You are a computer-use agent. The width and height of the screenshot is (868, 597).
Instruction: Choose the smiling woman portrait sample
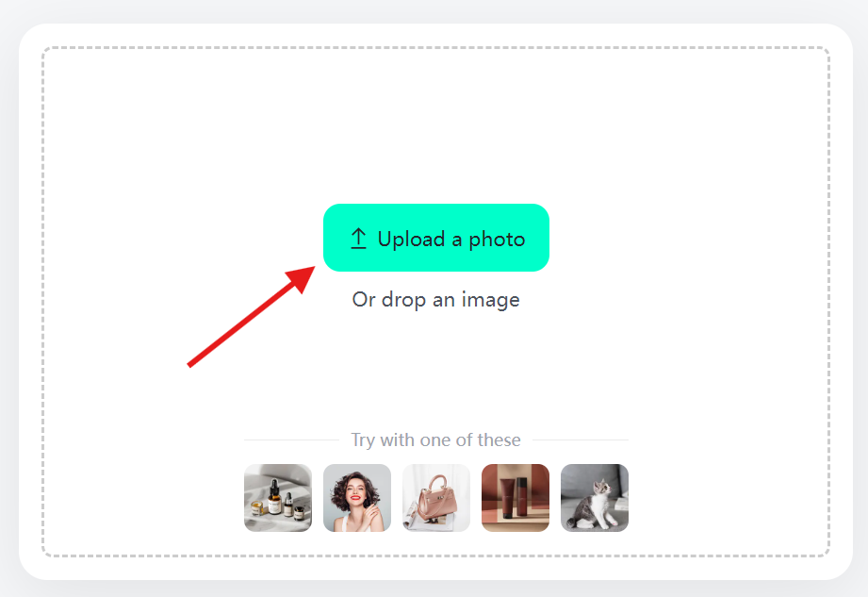pyautogui.click(x=357, y=498)
